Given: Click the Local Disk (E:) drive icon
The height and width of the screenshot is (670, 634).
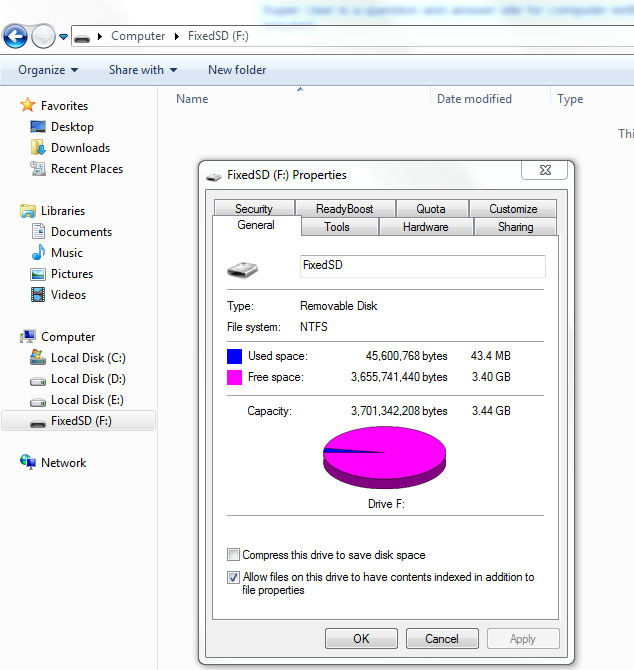Looking at the screenshot, I should (x=38, y=401).
